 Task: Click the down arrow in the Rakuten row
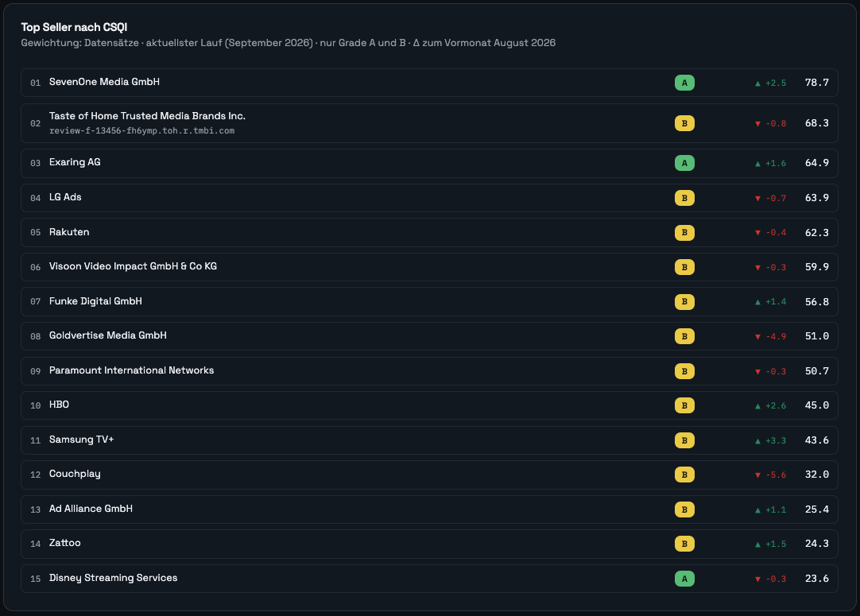pyautogui.click(x=757, y=233)
